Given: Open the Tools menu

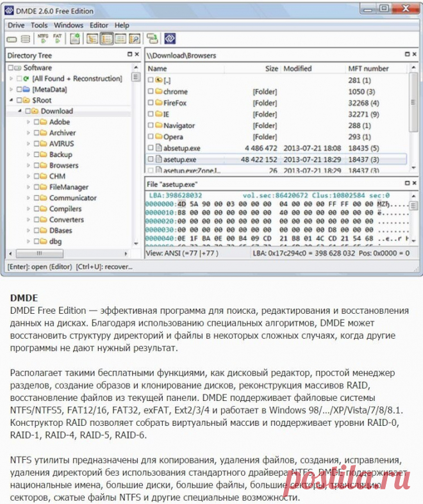Looking at the screenshot, I should 39,25.
